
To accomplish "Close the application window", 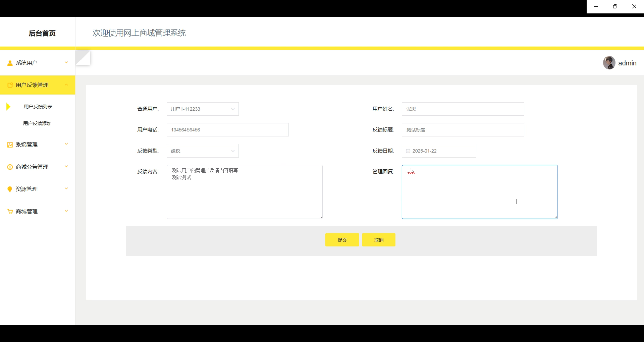I will point(634,7).
